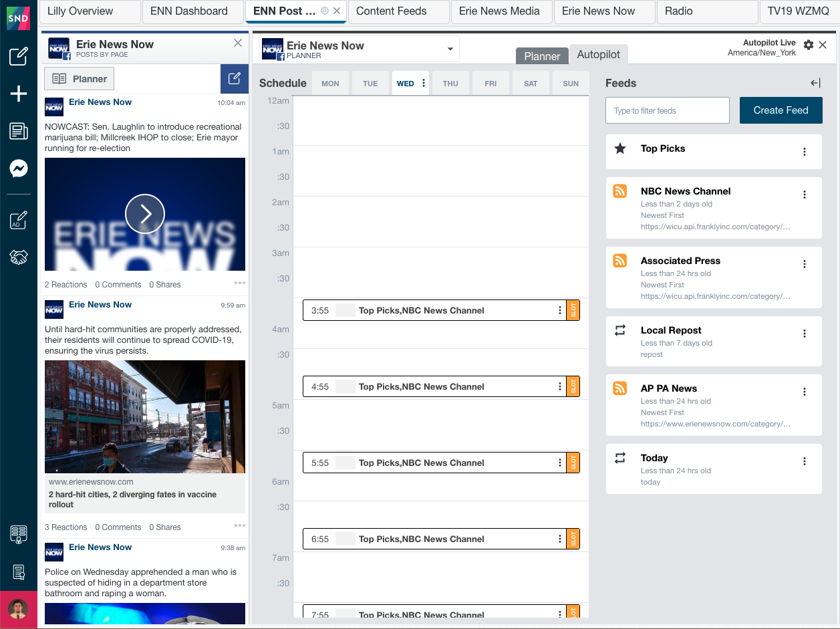Collapse the Feeds panel with arrow icon
This screenshot has height=629, width=840.
815,83
